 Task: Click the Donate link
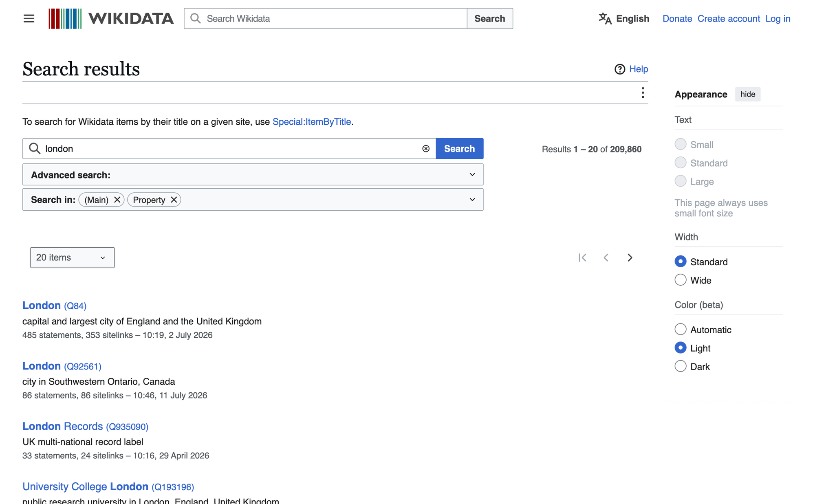pos(677,19)
